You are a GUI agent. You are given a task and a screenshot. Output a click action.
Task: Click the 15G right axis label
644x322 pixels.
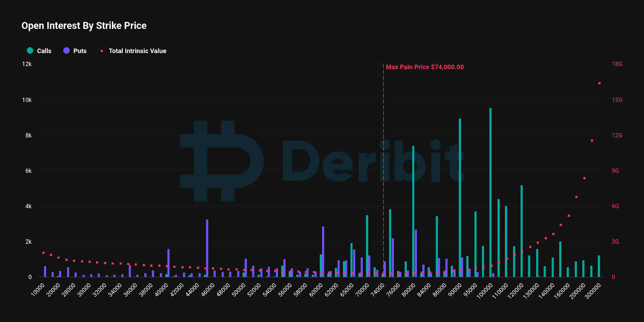pyautogui.click(x=617, y=100)
